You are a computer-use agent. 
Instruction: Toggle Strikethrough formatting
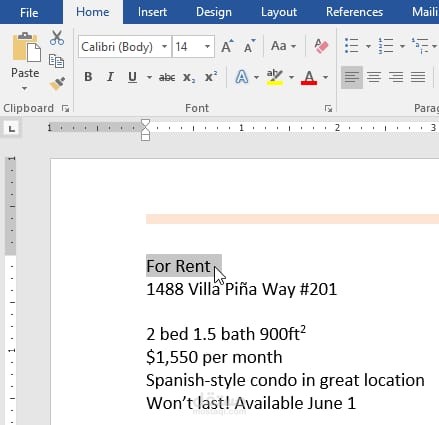point(167,78)
